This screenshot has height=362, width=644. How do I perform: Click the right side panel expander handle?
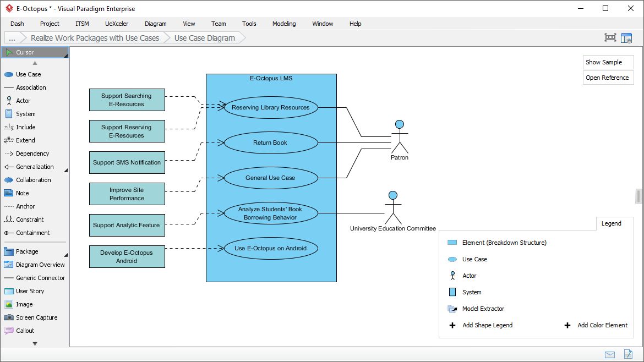(638, 196)
